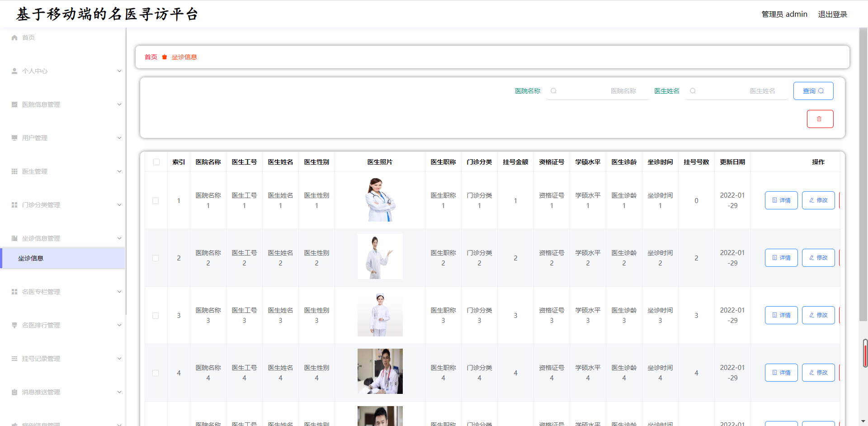Click the breadcrumb separator icon
This screenshot has height=426, width=868.
[x=165, y=57]
